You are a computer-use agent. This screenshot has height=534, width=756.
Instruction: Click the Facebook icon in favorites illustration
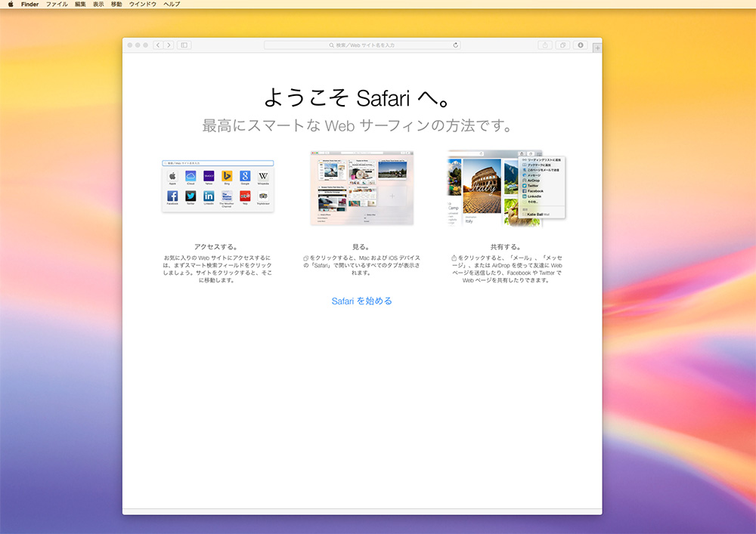pyautogui.click(x=172, y=196)
